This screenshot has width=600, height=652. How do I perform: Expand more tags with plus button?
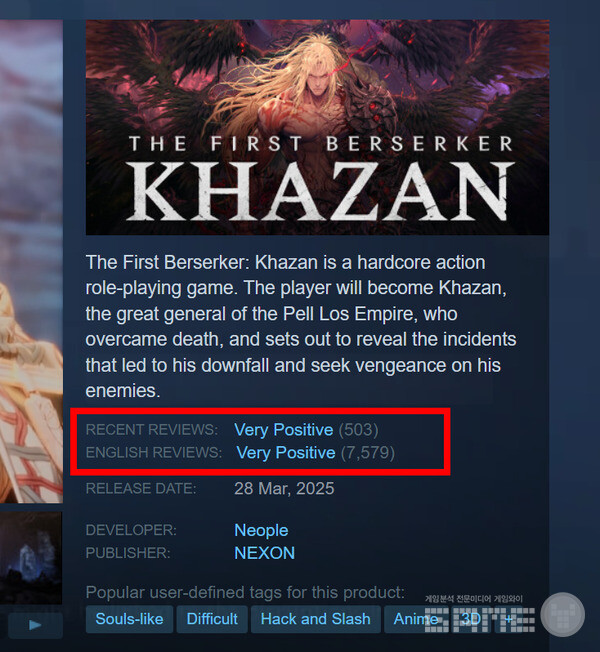tap(508, 619)
